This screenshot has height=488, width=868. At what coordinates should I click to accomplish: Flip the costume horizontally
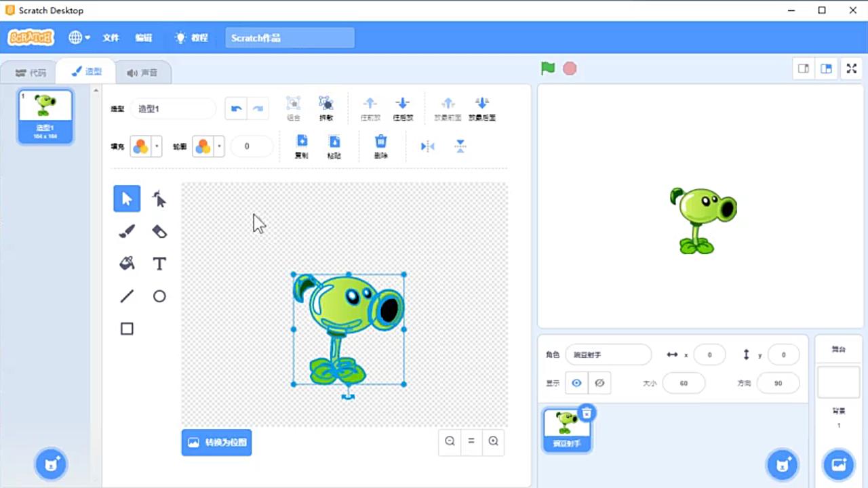point(427,146)
